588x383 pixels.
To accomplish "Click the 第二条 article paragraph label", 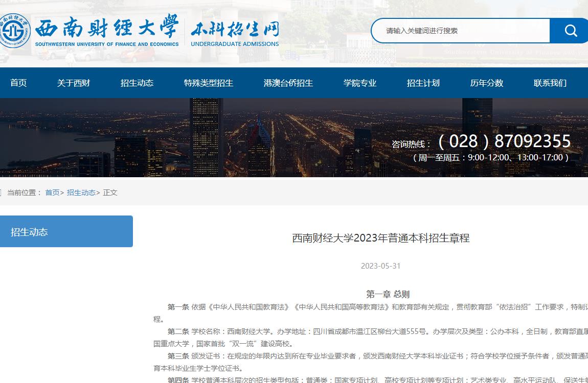I will tap(178, 331).
